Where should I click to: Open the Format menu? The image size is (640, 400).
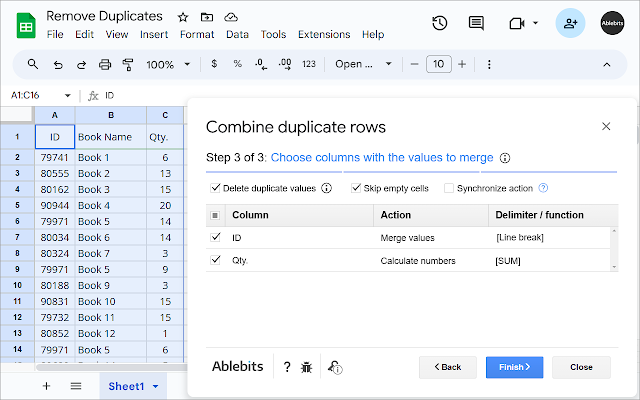(x=197, y=34)
